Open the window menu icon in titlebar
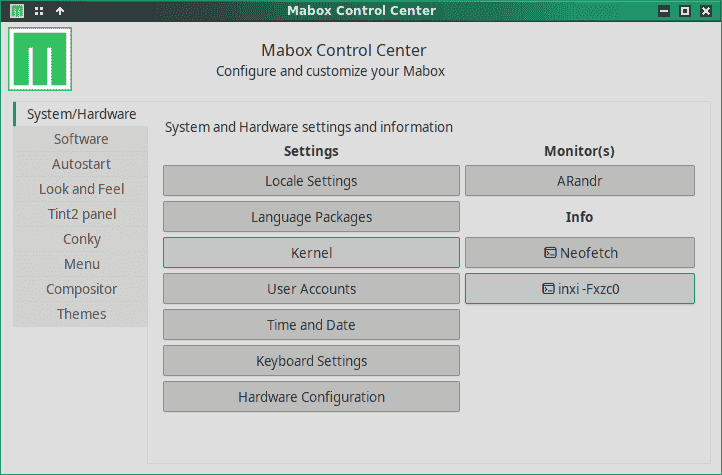 point(17,11)
